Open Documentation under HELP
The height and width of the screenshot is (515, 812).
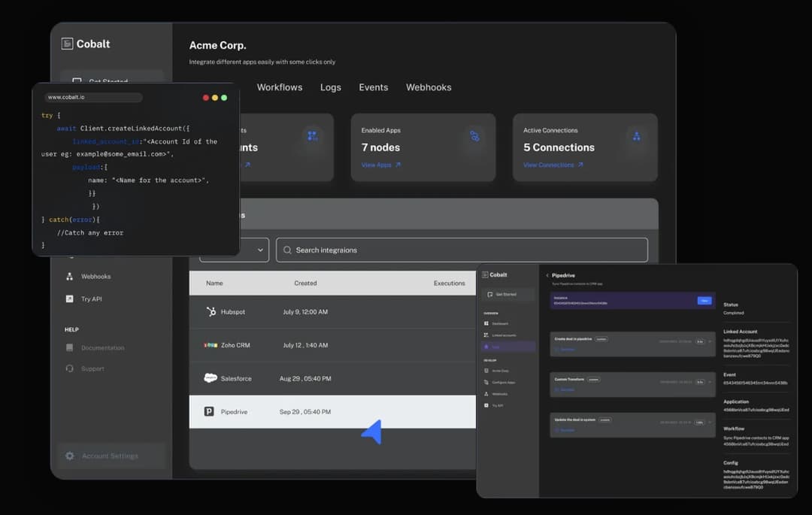[x=102, y=348]
